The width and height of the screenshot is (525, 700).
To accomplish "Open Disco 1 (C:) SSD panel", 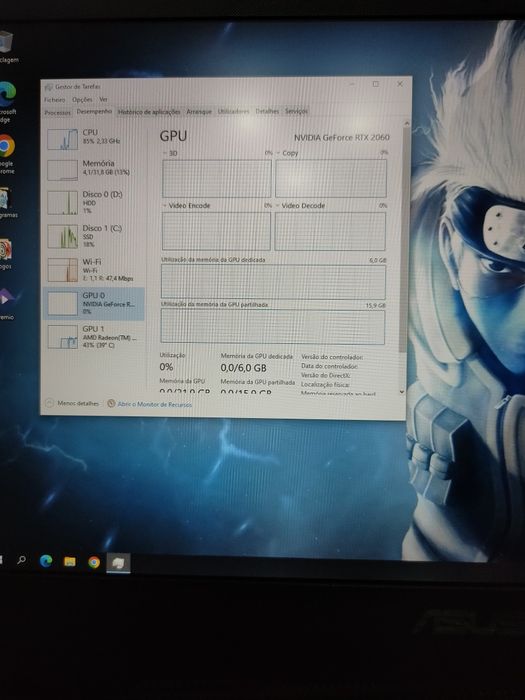I will pos(93,236).
